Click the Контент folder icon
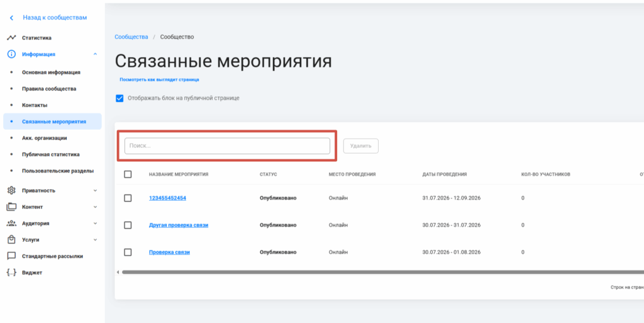 tap(11, 207)
